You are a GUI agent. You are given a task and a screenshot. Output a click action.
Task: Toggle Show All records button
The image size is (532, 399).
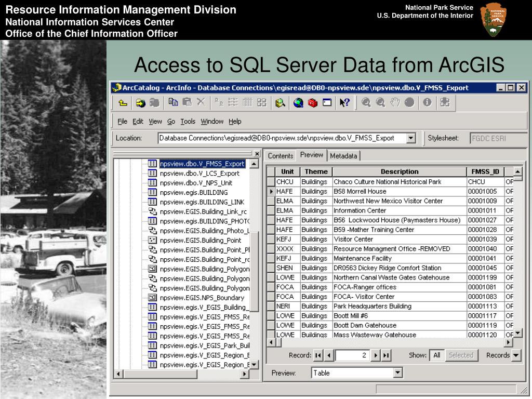click(436, 355)
